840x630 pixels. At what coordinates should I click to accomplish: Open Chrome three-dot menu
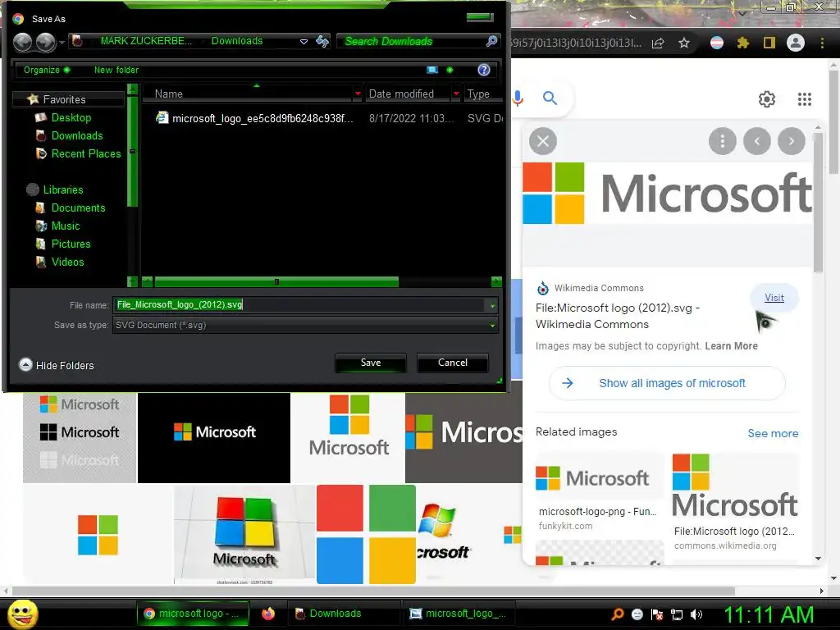click(x=822, y=43)
